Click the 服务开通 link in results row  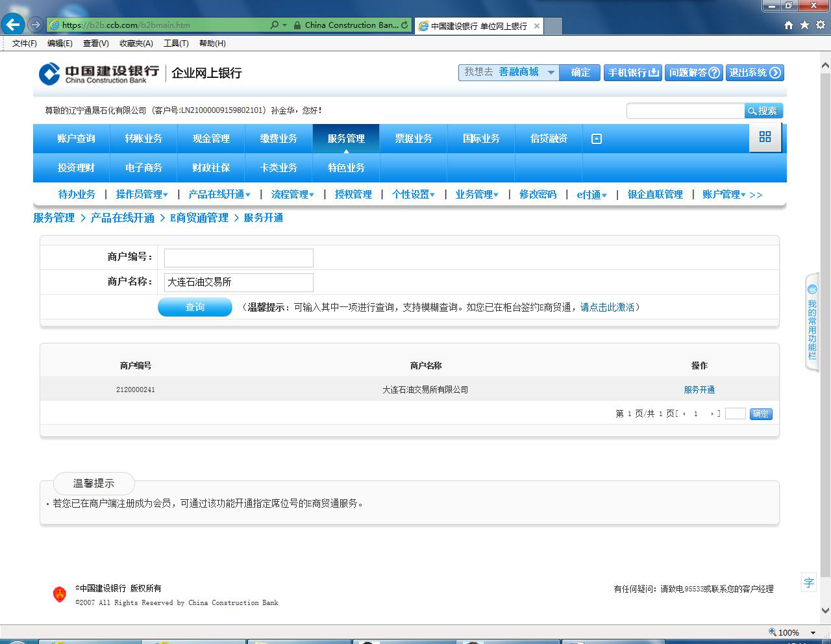click(699, 390)
